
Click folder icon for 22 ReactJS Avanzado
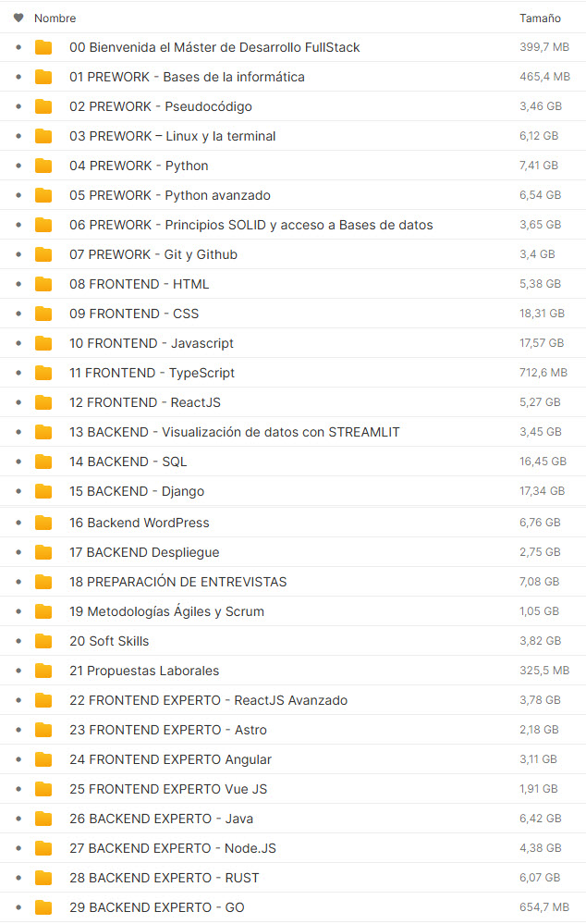[x=43, y=700]
